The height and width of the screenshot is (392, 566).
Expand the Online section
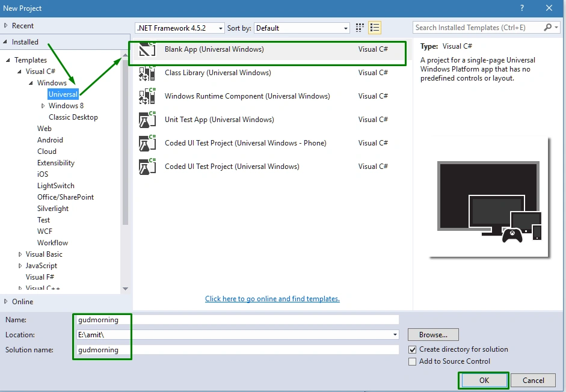(5, 301)
